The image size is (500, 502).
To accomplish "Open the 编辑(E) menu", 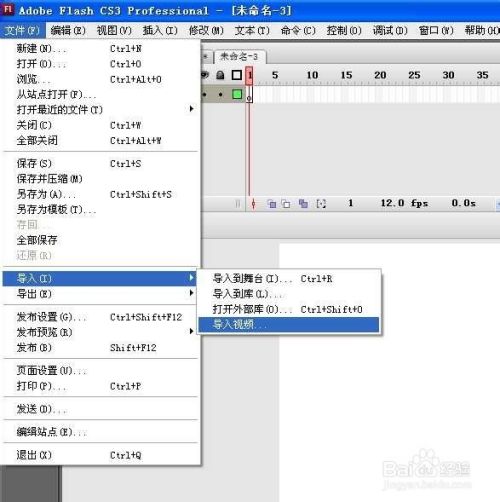I will click(x=68, y=31).
